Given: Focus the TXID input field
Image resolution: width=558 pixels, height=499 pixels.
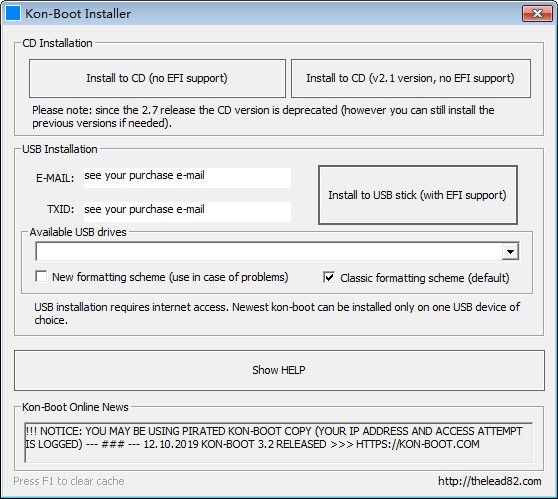Looking at the screenshot, I should coord(187,211).
